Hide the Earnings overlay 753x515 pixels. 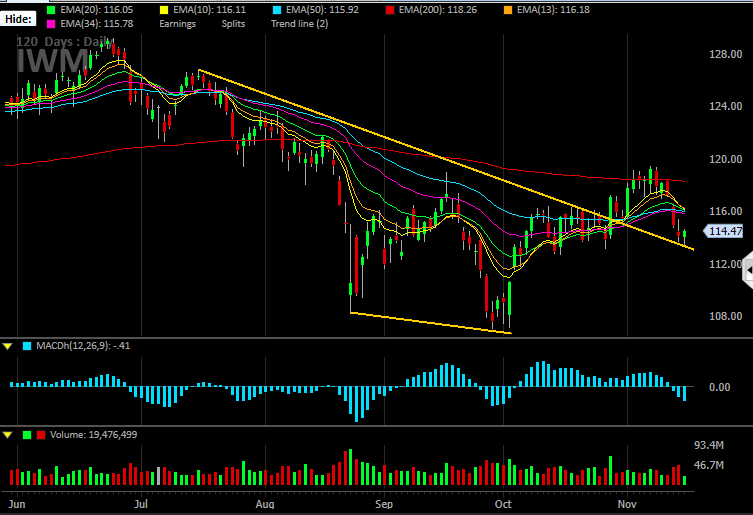point(178,24)
